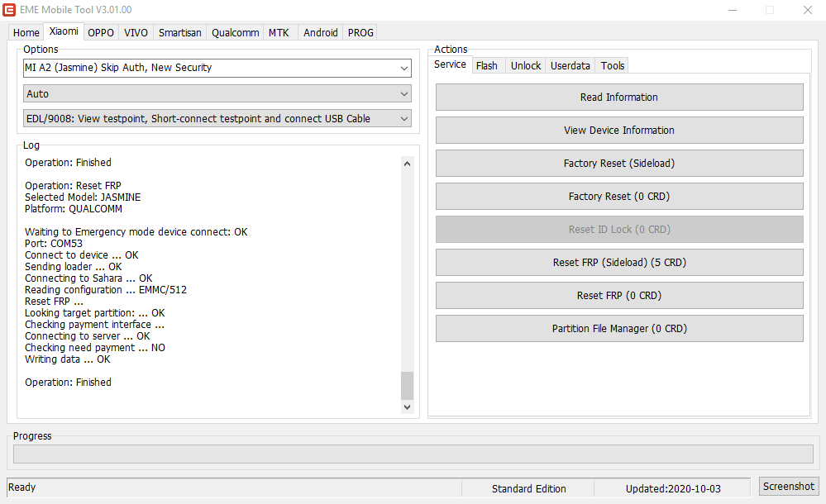
Task: Select the Xiaomi tab
Action: 64,31
